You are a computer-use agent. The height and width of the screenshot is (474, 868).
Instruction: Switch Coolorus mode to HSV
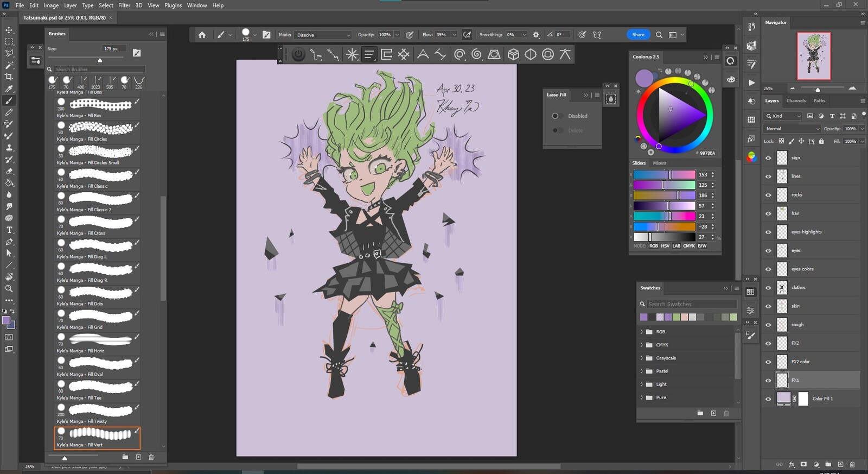pos(665,246)
